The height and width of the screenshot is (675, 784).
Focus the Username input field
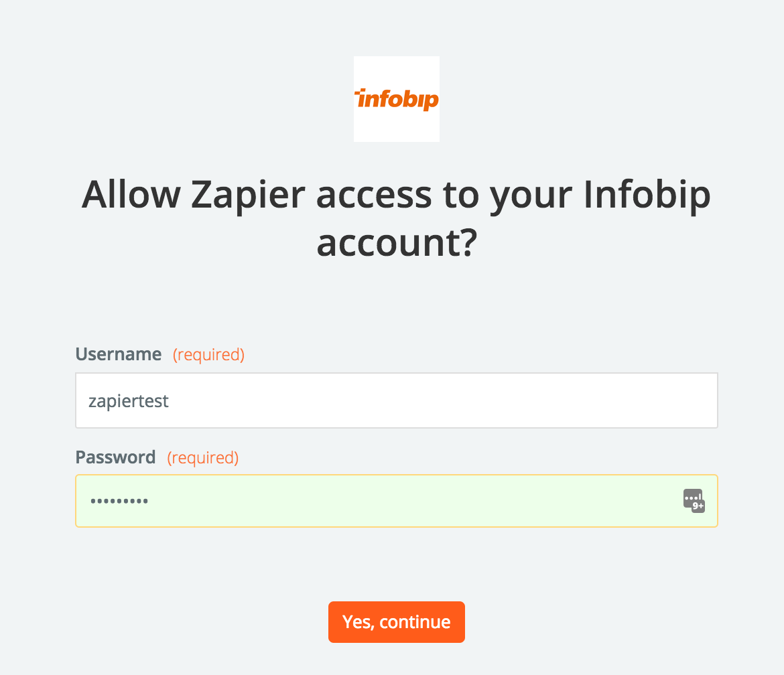(x=397, y=400)
